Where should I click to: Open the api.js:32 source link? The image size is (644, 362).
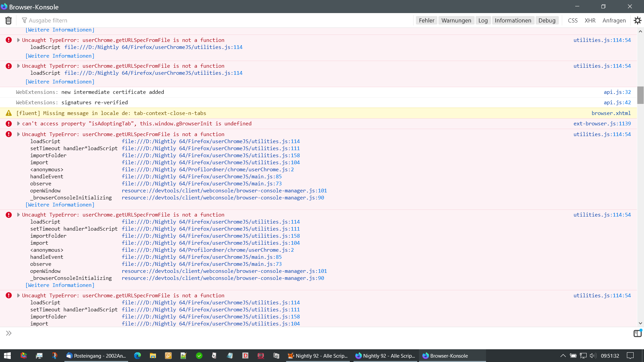click(x=617, y=92)
